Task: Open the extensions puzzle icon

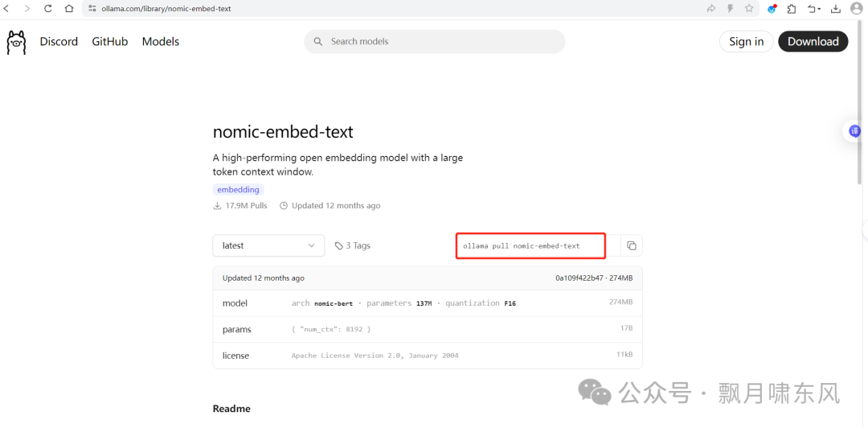Action: (x=792, y=8)
